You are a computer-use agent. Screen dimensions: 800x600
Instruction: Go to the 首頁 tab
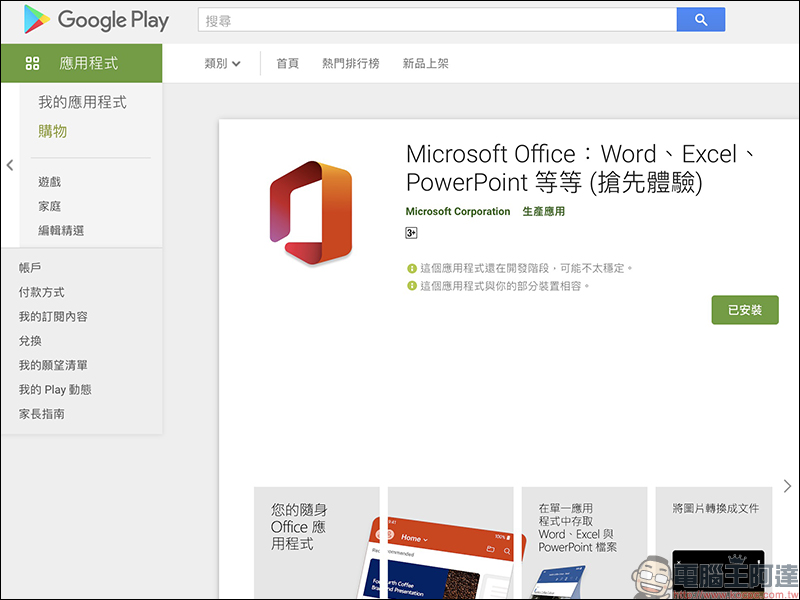287,63
